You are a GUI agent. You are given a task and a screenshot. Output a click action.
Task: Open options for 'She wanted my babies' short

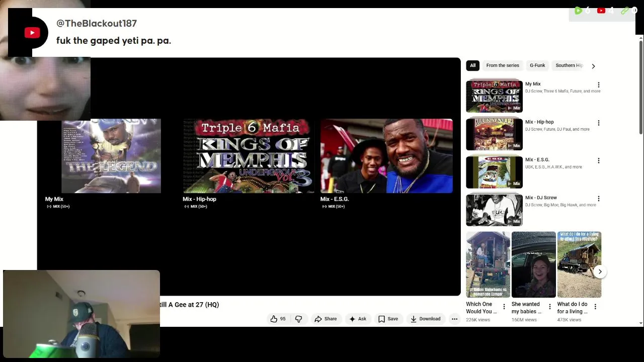549,307
